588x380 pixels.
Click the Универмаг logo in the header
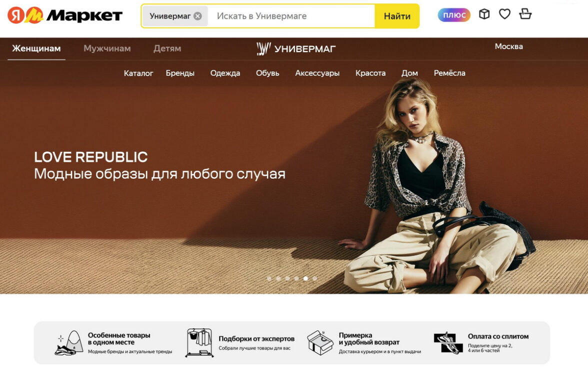coord(296,49)
